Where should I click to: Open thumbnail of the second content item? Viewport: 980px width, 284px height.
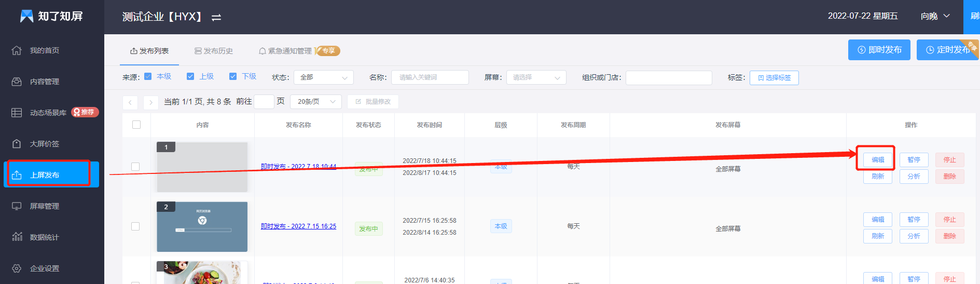click(x=202, y=227)
